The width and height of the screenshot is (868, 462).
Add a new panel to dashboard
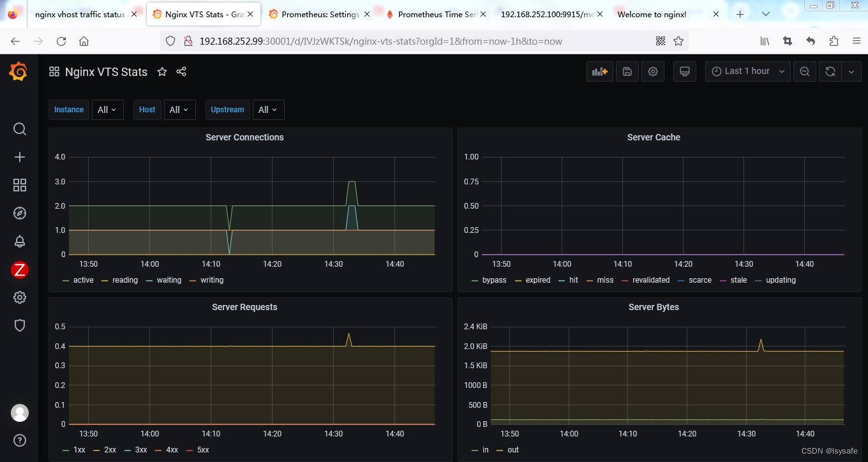coord(599,71)
